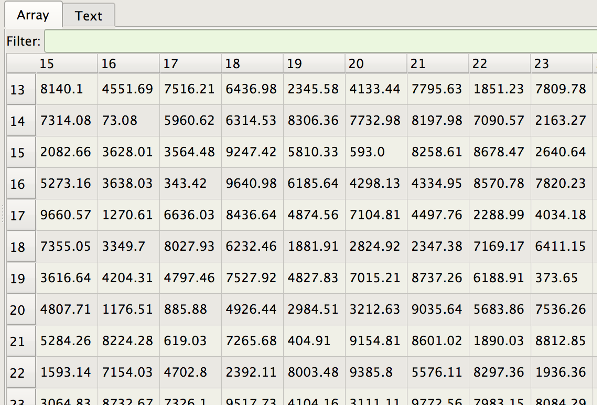Select the cell with value 343.42

[x=190, y=183]
